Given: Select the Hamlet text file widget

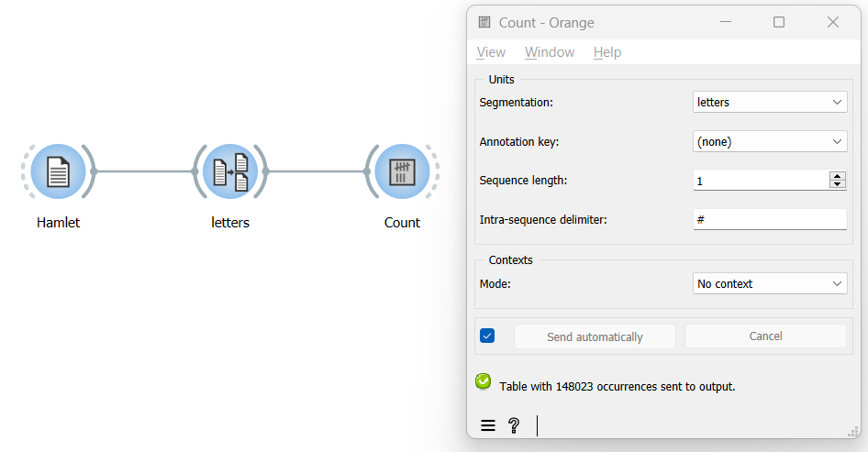Looking at the screenshot, I should tap(58, 171).
